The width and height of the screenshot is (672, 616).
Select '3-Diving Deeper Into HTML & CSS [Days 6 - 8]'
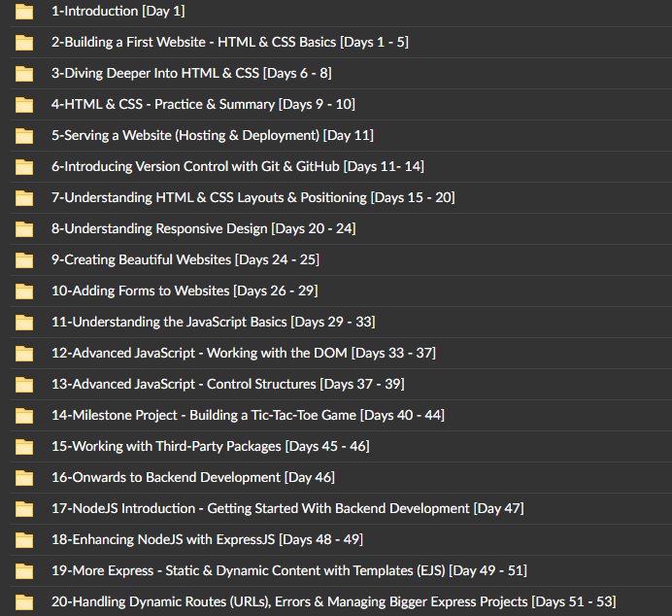[x=191, y=73]
